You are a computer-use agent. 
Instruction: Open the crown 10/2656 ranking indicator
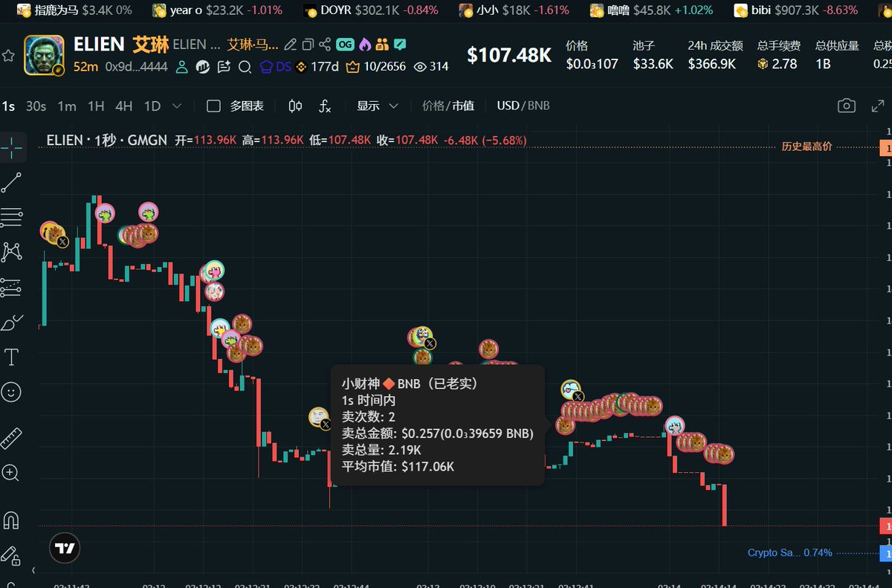[376, 67]
